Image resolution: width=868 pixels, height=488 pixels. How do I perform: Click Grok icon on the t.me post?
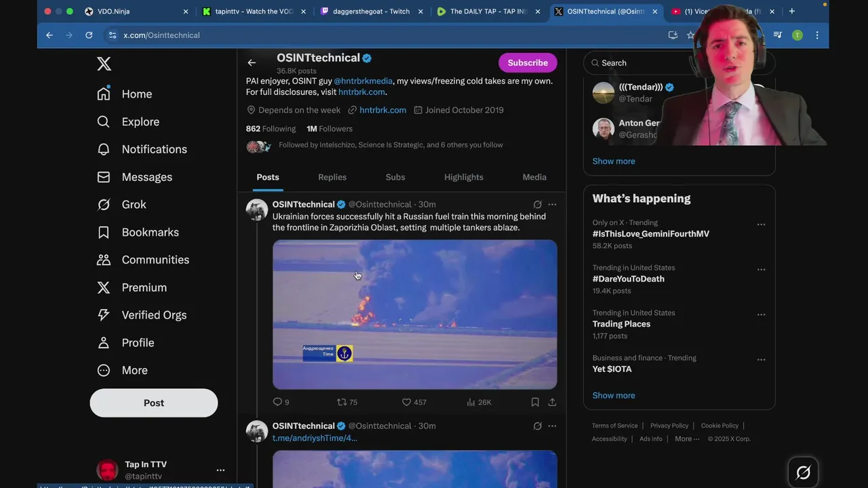537,426
